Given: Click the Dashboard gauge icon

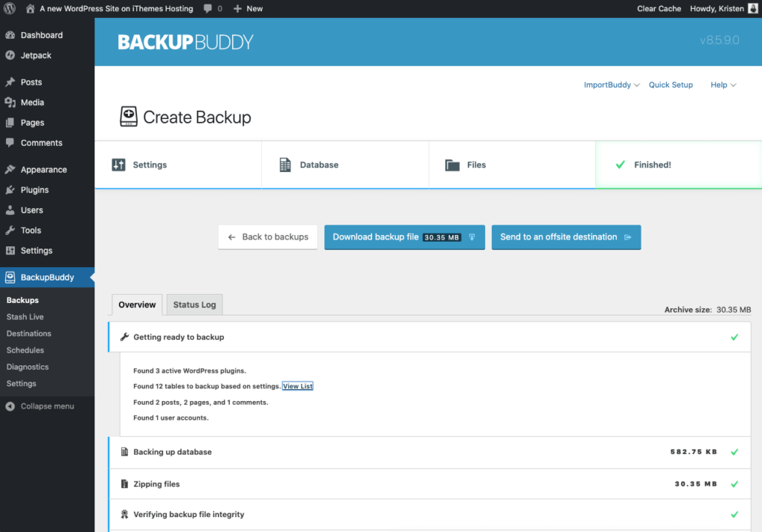Looking at the screenshot, I should click(x=10, y=35).
